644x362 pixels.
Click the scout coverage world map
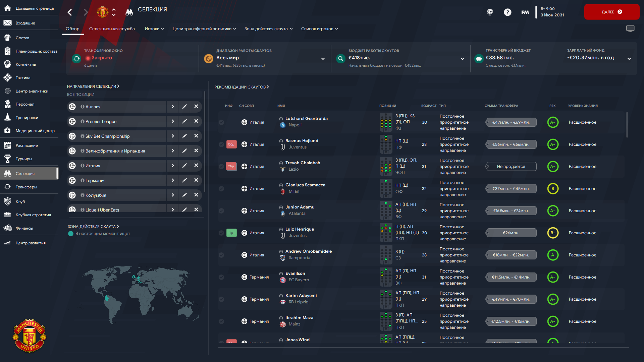point(141,295)
